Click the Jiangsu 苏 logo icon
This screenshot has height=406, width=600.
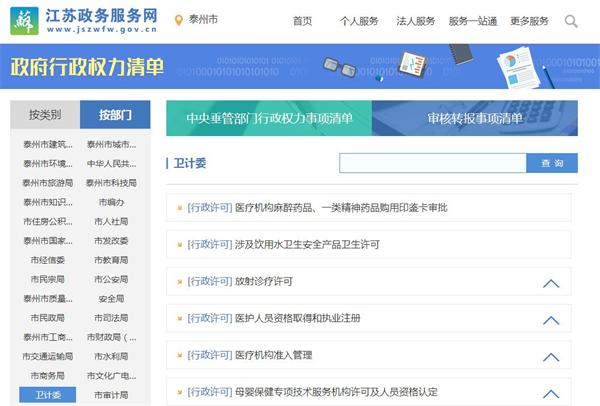tap(21, 20)
